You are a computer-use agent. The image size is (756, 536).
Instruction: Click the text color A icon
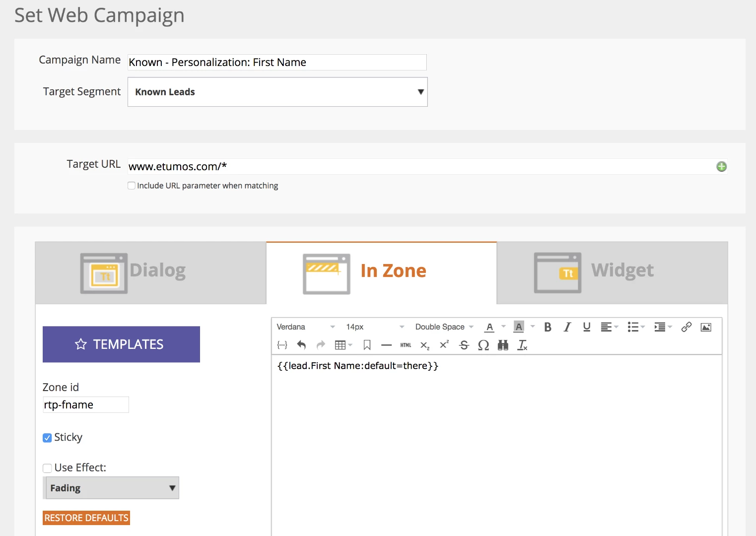489,327
